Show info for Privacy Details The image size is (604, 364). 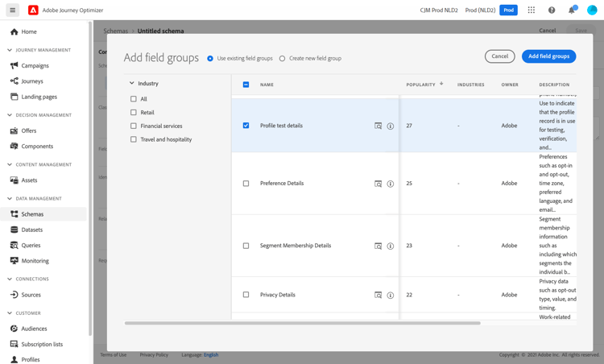click(x=391, y=295)
